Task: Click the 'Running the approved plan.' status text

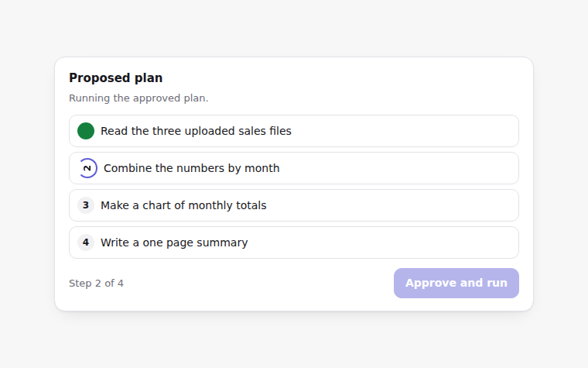Action: click(138, 98)
